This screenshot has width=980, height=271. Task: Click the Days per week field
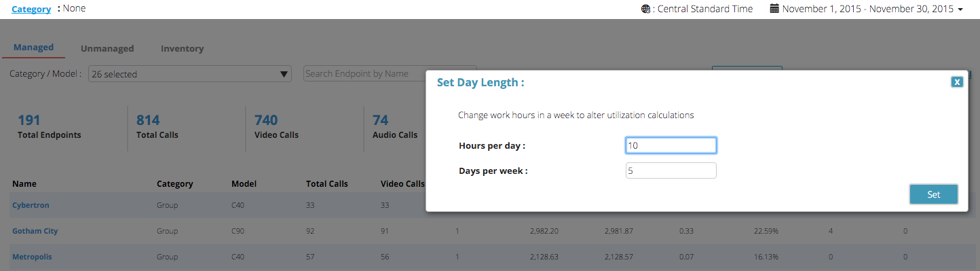click(x=671, y=170)
